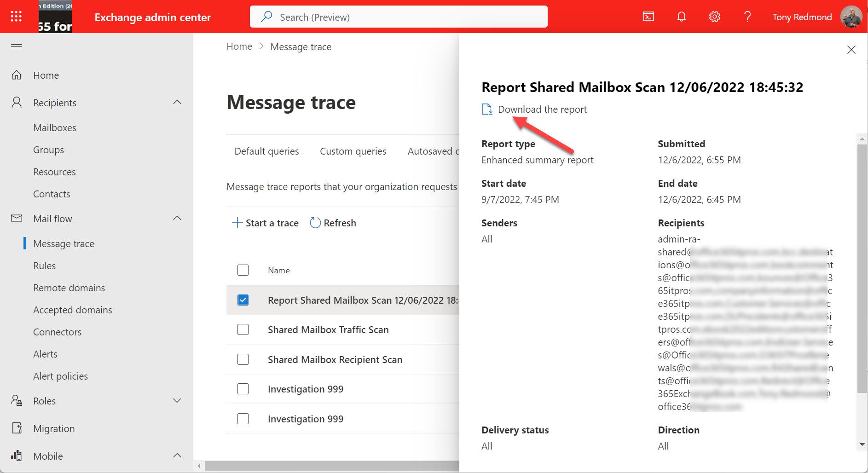Open Connectors in sidebar

57,332
